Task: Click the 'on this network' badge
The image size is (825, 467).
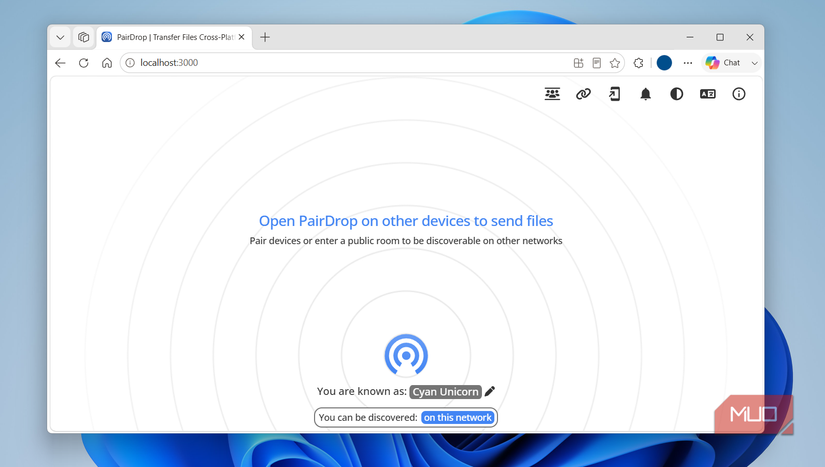Action: pos(458,418)
